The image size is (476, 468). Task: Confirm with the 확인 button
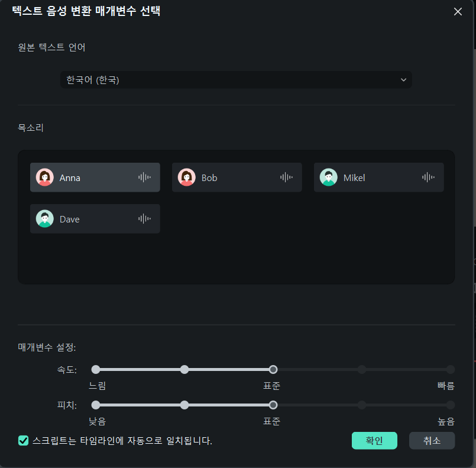tap(374, 440)
